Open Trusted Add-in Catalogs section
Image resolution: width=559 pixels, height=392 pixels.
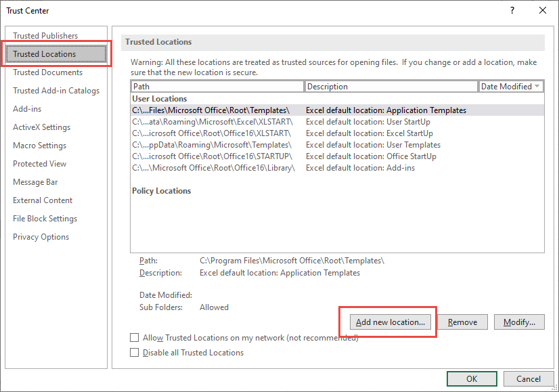(56, 91)
